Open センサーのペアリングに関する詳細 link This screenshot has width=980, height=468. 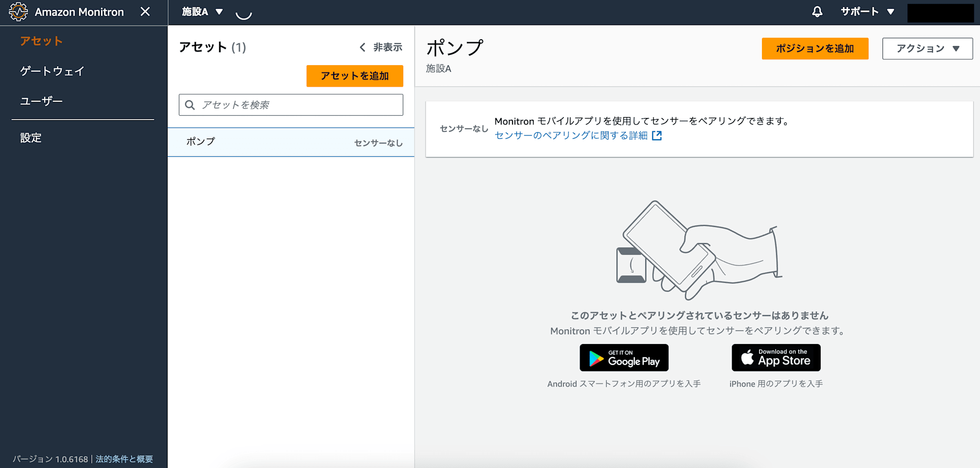[571, 136]
